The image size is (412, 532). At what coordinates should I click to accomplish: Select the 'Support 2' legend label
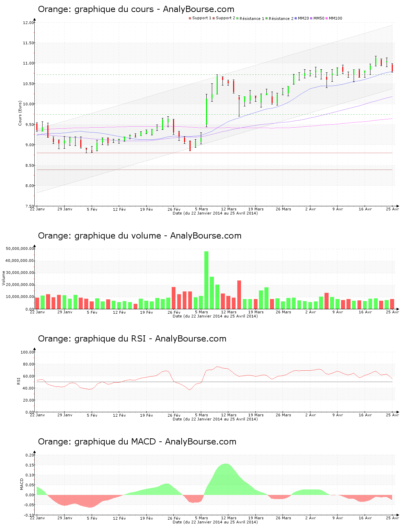click(x=226, y=18)
